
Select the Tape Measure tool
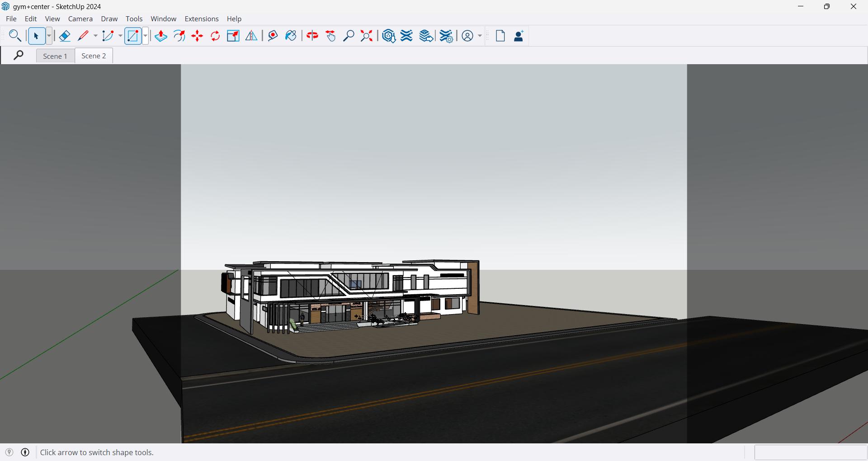coord(273,36)
